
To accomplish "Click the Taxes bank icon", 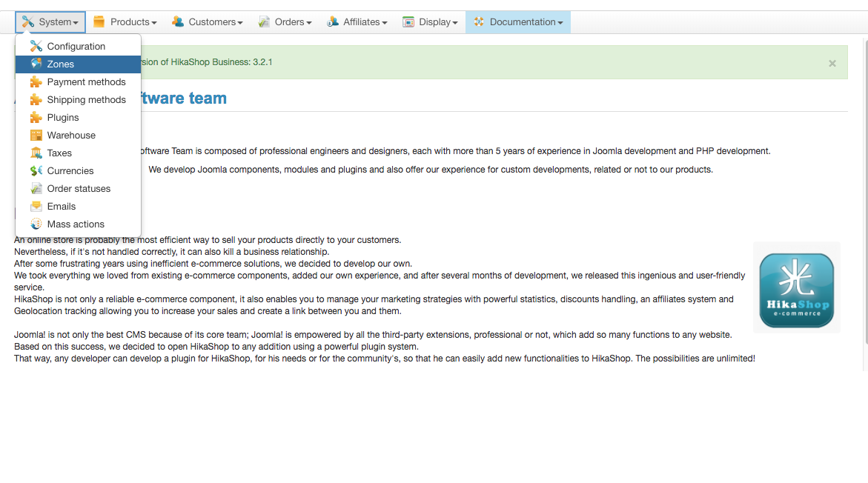I will tap(36, 153).
